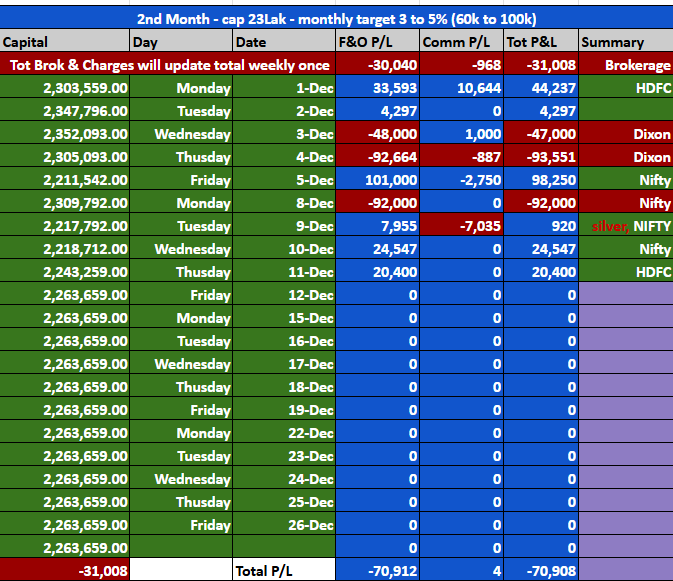The height and width of the screenshot is (581, 673).
Task: Select F&O value 24,547
Action: point(377,249)
